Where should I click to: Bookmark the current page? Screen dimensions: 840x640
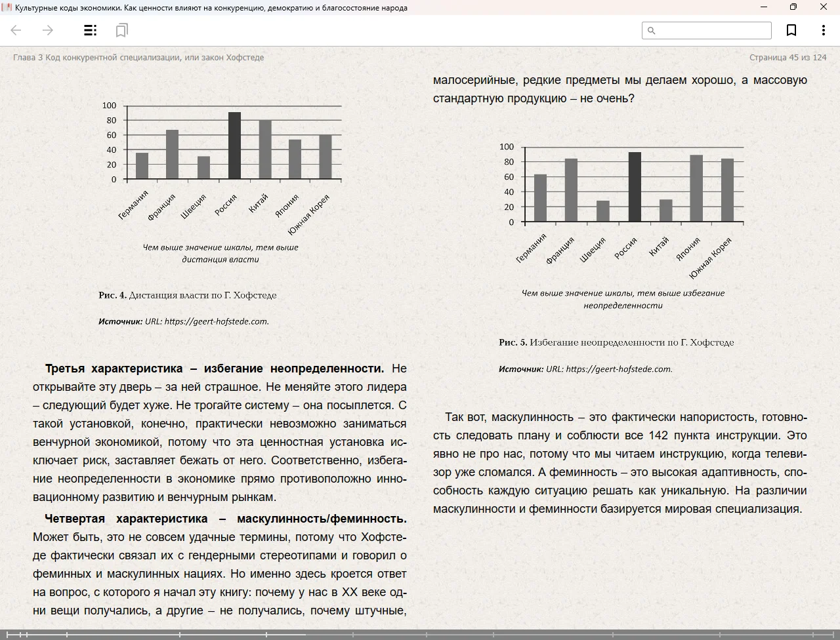click(791, 30)
